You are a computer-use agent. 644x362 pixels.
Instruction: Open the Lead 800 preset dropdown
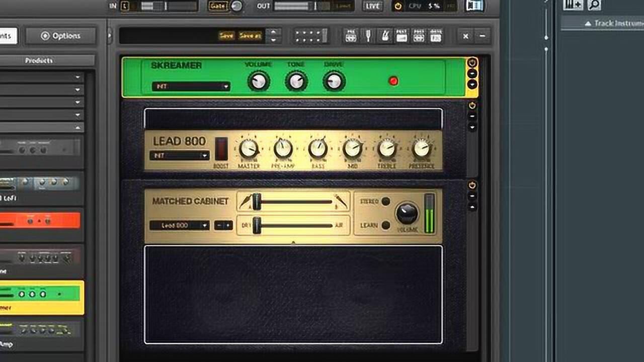tap(180, 156)
